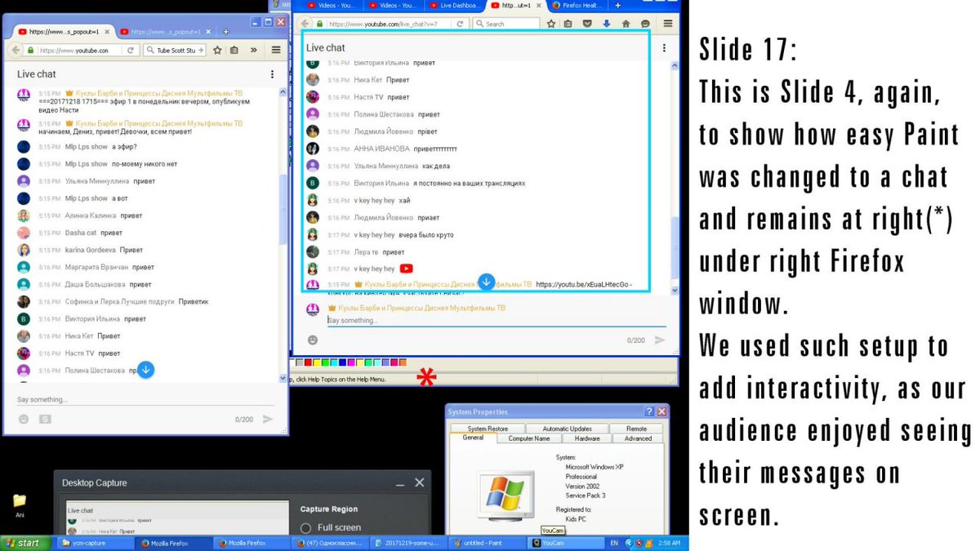Bookmark page star in right Firefox window
The image size is (980, 551).
pos(552,24)
